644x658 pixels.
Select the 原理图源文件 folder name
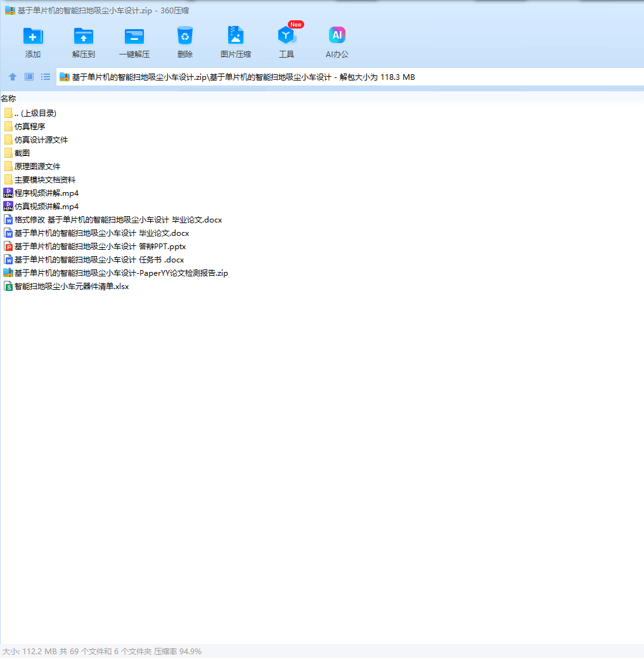point(37,166)
